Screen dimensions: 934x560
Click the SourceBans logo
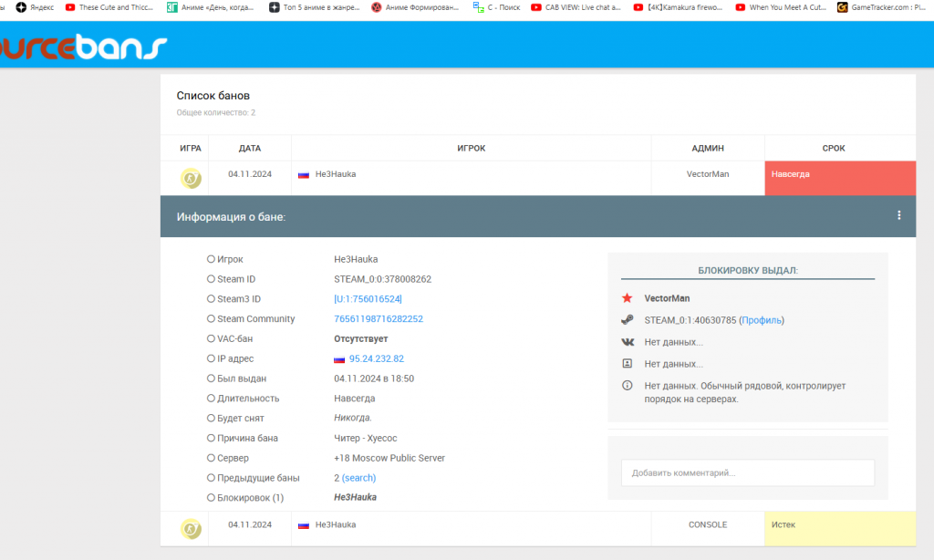pos(84,46)
